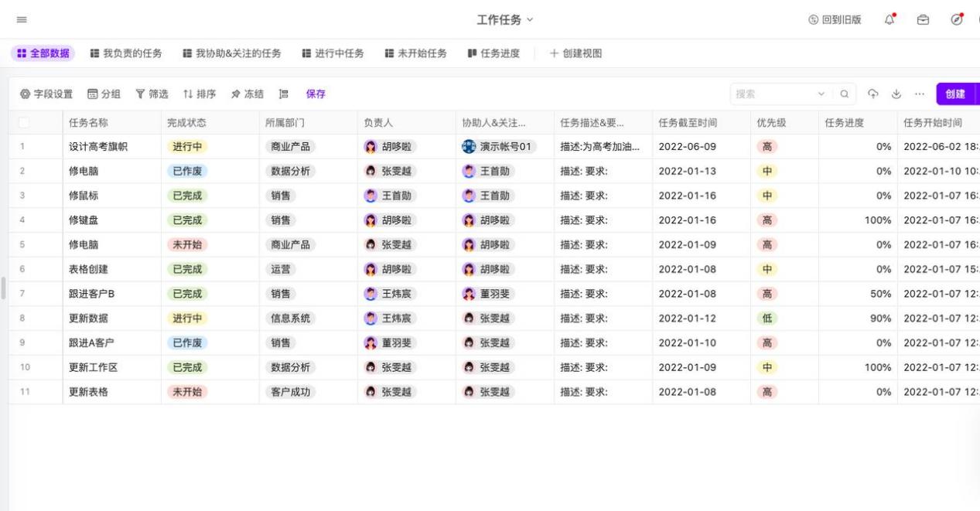Open the 筛选 filter option

click(152, 94)
